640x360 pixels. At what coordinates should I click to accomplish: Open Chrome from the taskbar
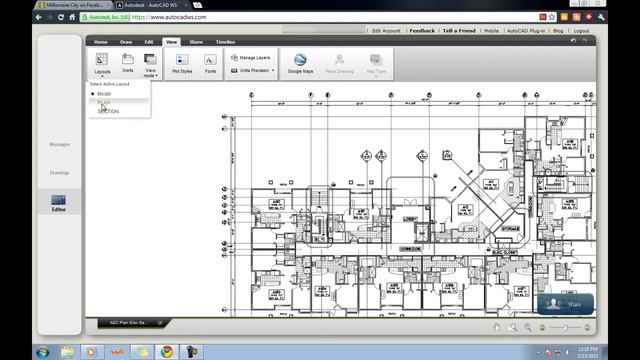167,352
